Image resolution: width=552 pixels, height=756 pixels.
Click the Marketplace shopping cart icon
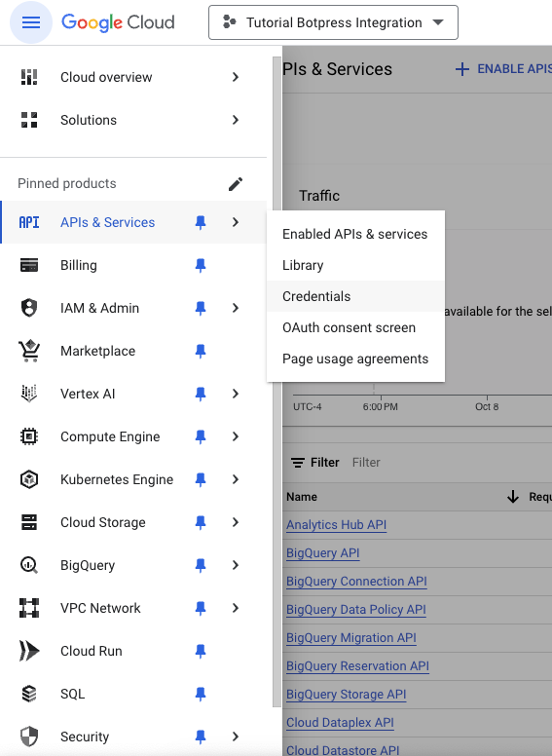pyautogui.click(x=29, y=351)
